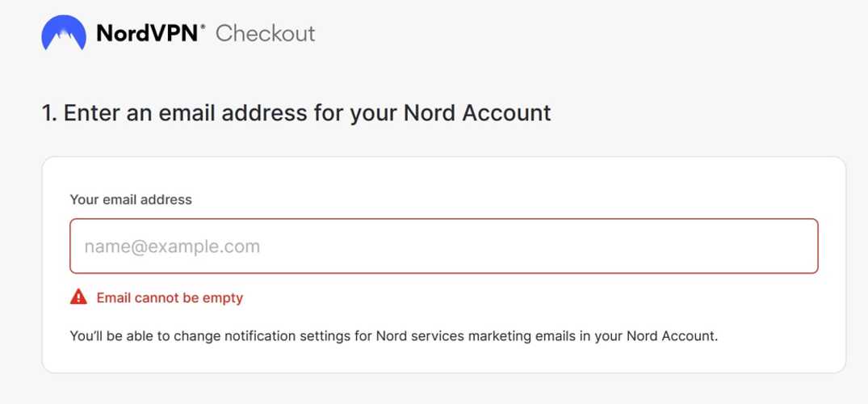Screen dimensions: 868x404
Task: Click the NordVPN wordmark text
Action: (x=149, y=33)
